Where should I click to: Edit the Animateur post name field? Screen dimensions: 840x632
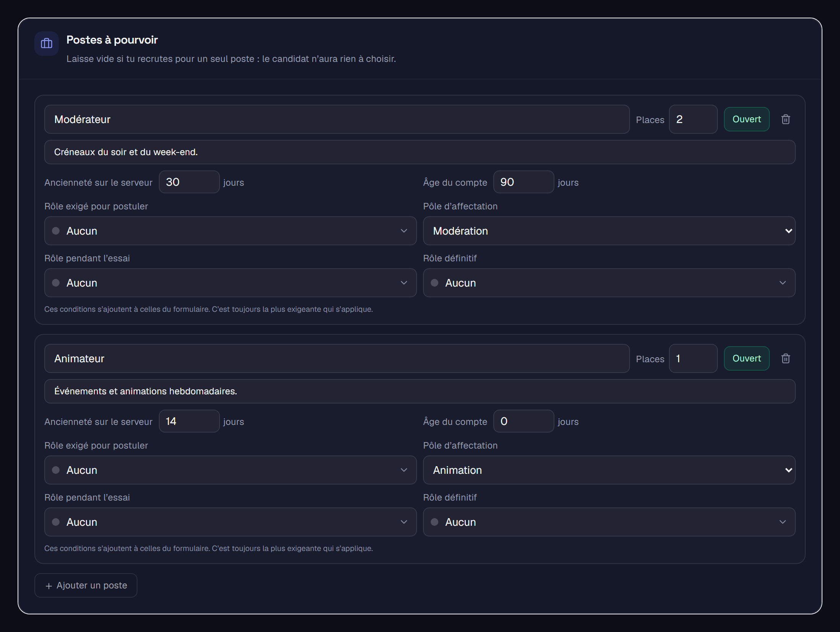337,358
